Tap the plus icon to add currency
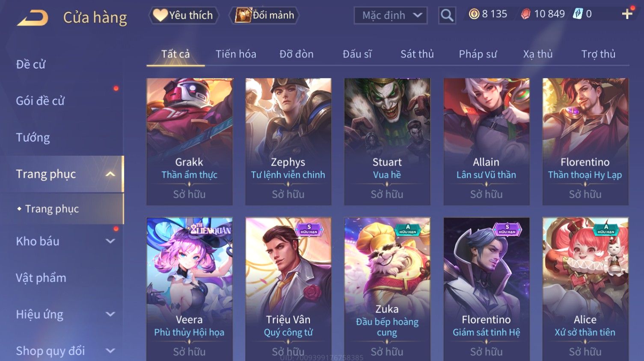This screenshot has width=644, height=361. [x=627, y=14]
